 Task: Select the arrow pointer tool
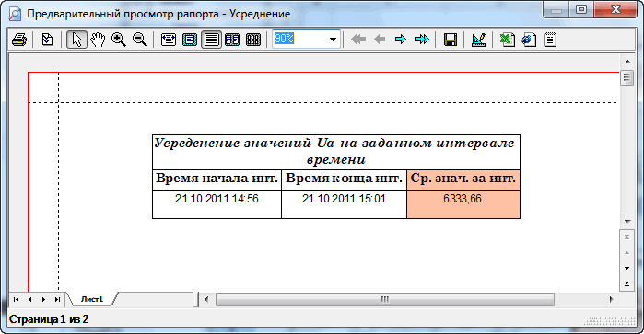[x=76, y=40]
